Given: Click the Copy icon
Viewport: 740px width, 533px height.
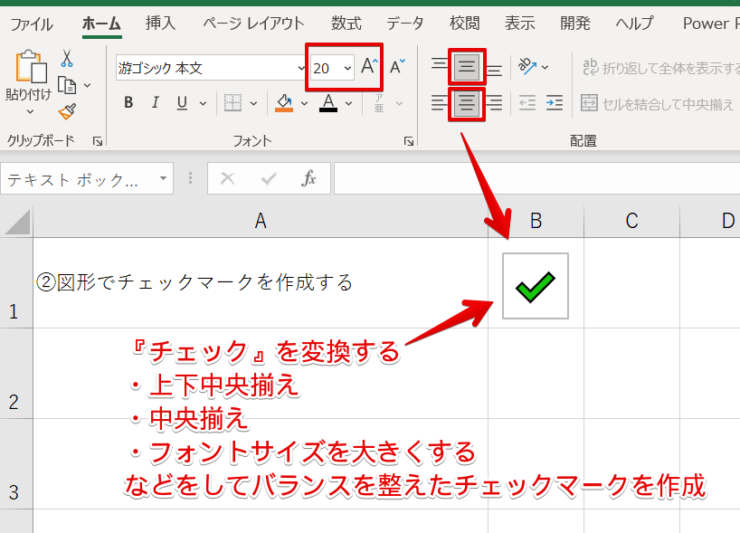Looking at the screenshot, I should click(67, 85).
